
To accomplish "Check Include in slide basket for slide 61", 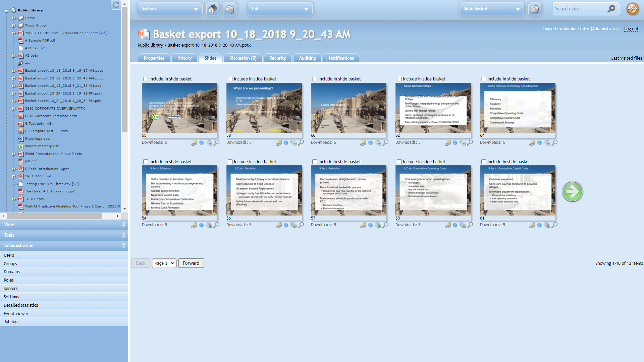I will pos(484,162).
